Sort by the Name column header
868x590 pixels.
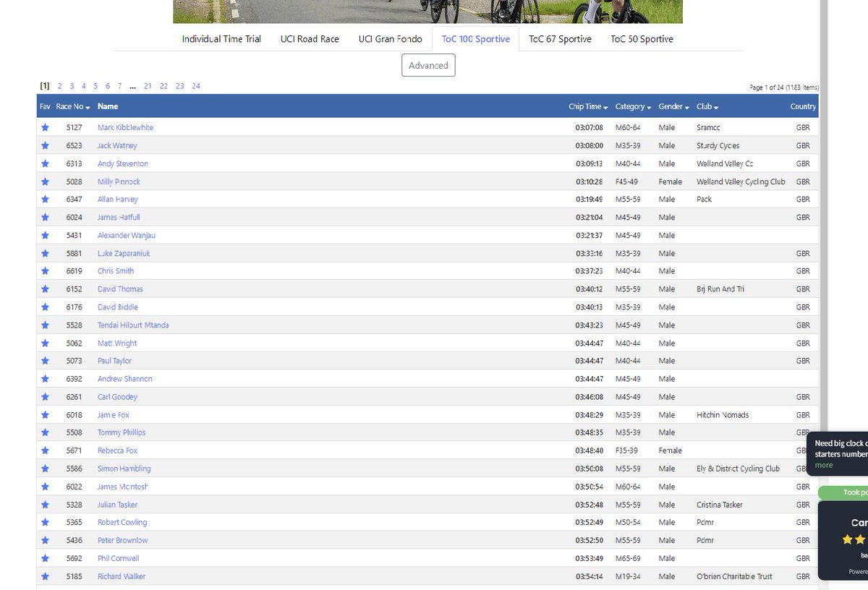click(108, 106)
